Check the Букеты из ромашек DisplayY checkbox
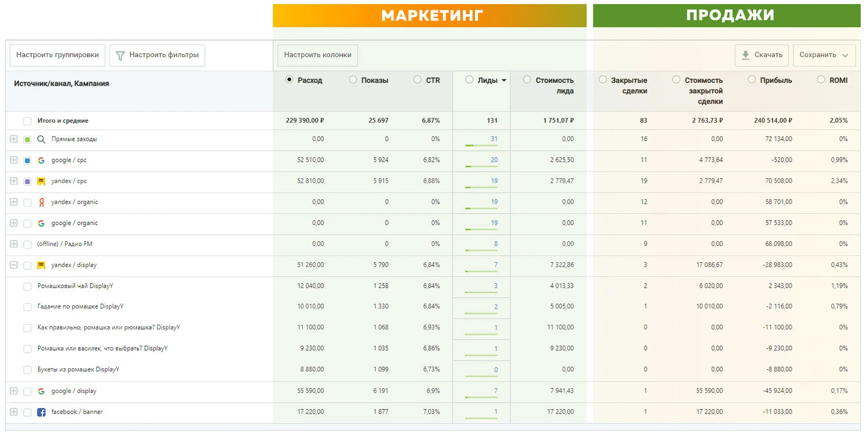Viewport: 868px width, 439px height. click(x=28, y=370)
